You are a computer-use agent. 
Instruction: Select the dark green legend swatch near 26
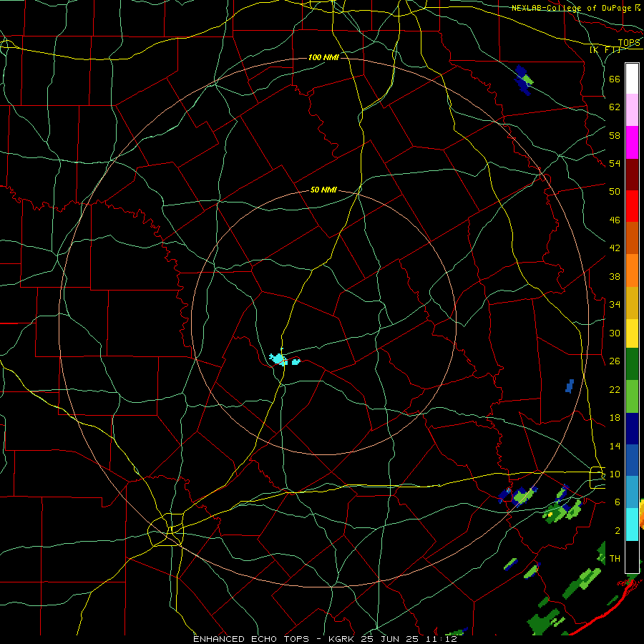[x=632, y=364]
